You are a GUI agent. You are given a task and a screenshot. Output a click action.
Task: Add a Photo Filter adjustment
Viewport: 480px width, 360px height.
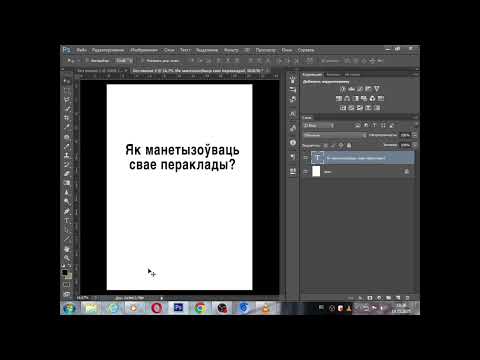pos(364,98)
